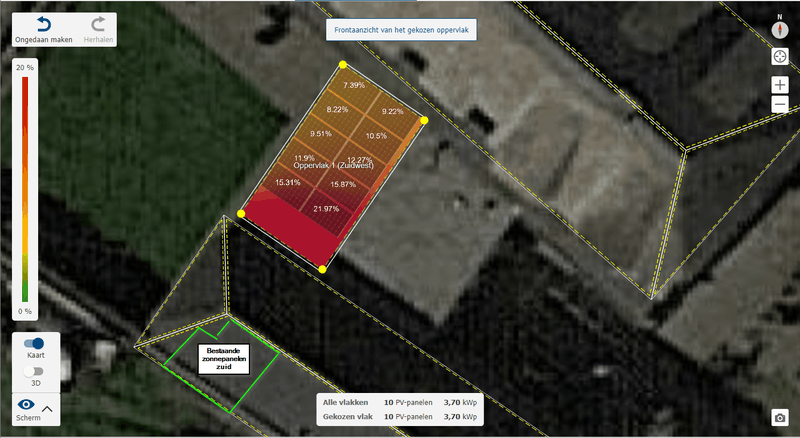Reset map orientation with compass icon
The image size is (800, 438).
click(x=780, y=29)
